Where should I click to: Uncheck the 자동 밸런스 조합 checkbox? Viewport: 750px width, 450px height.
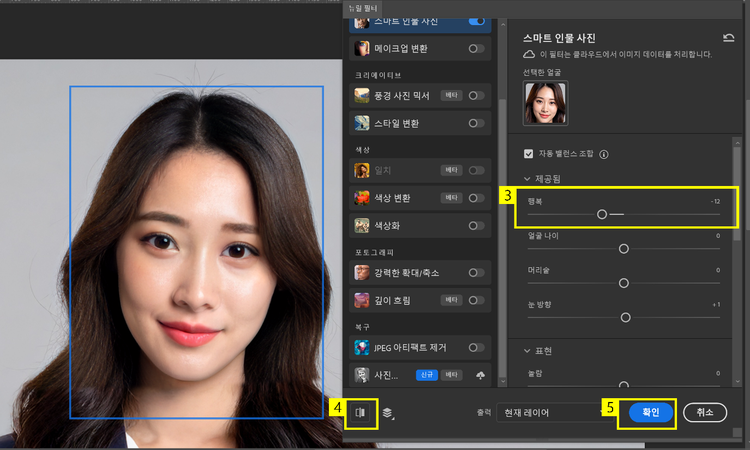pyautogui.click(x=529, y=154)
